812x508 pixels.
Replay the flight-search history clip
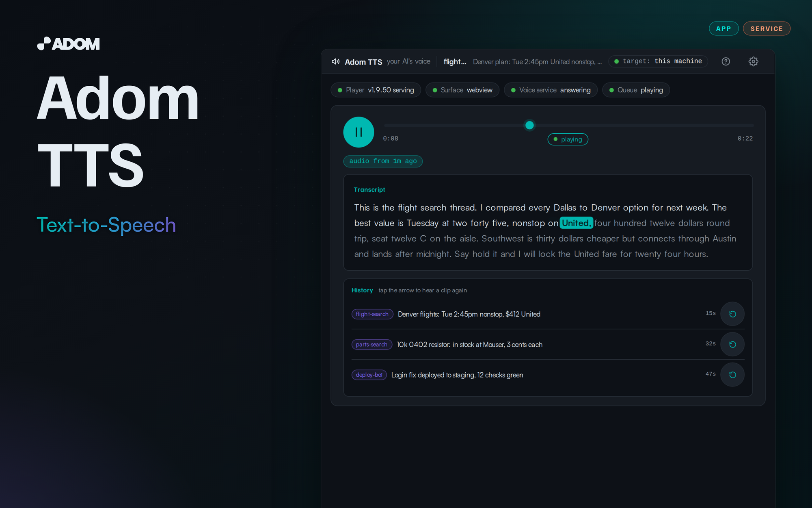click(732, 314)
